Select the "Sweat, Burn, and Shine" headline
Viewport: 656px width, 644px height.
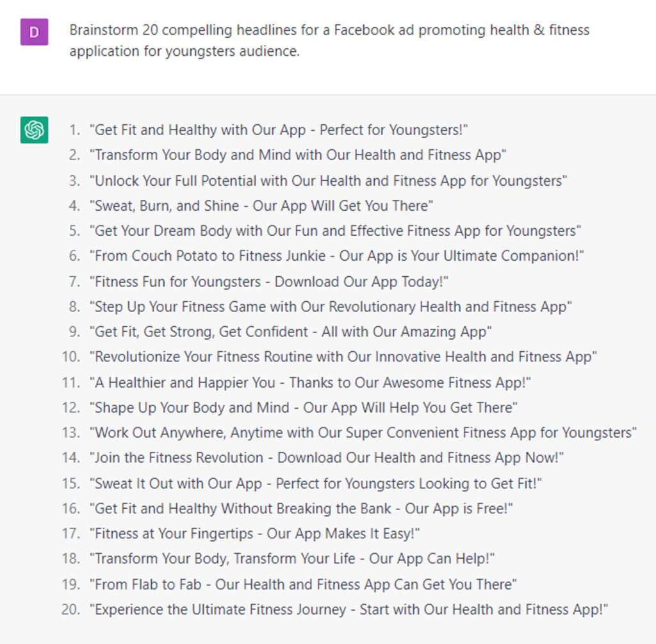(261, 206)
